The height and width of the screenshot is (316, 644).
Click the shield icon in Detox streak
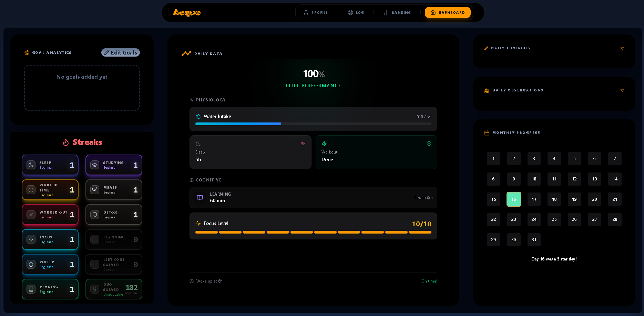(x=95, y=215)
